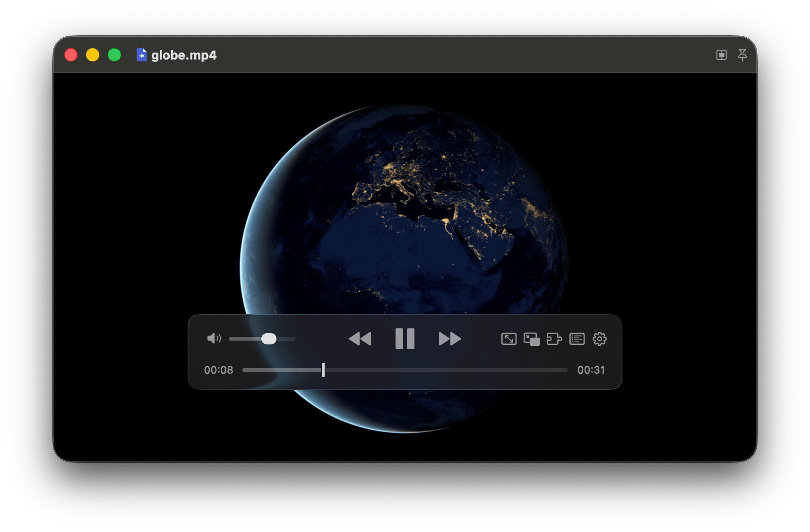The image size is (810, 532).
Task: Click the elapsed time 00:08
Action: pos(218,370)
